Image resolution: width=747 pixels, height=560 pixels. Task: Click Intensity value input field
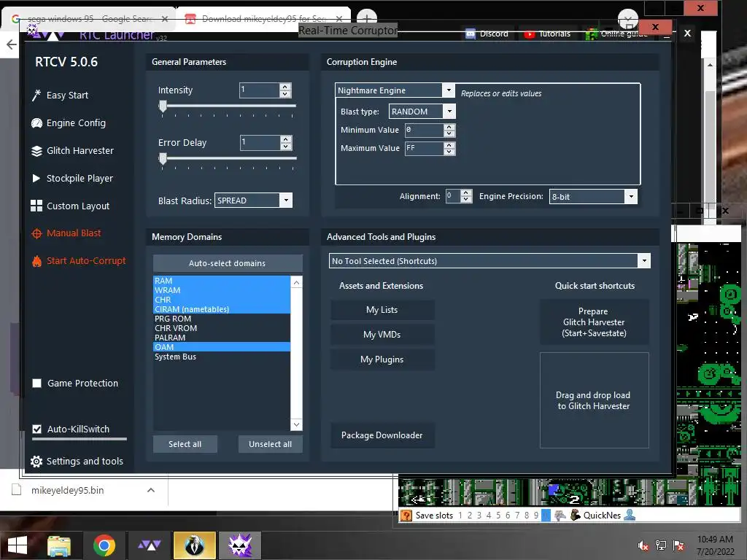[259, 90]
